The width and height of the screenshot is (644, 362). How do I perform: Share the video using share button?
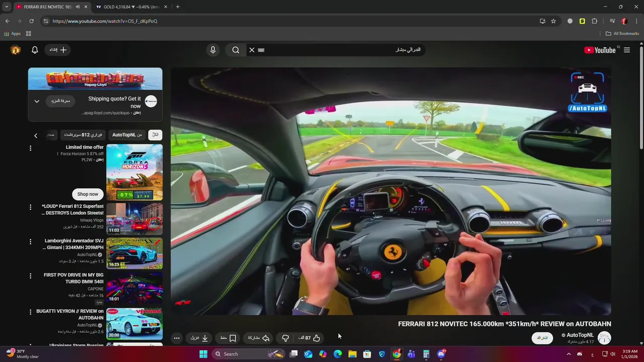(x=259, y=338)
